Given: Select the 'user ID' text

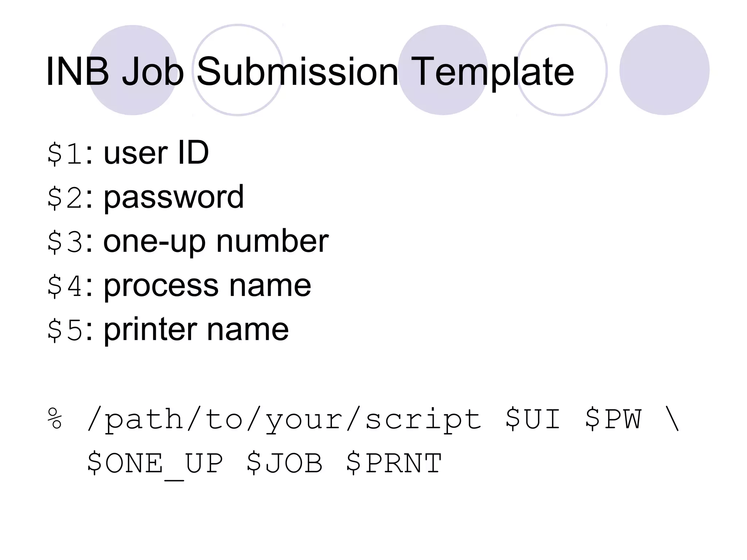Looking at the screenshot, I should [156, 152].
